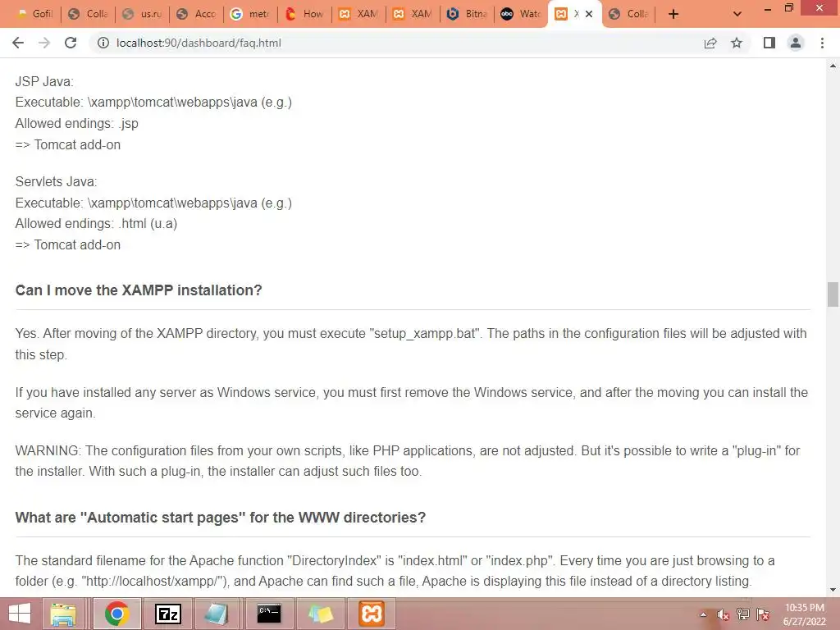Click the page vertical scrollbar thumb
Image resolution: width=840 pixels, height=630 pixels.
(833, 294)
